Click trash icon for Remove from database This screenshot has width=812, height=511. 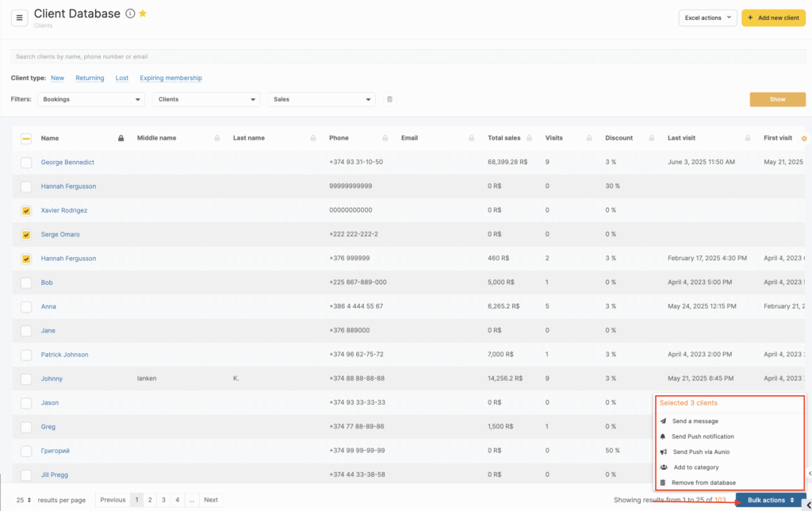[x=663, y=482]
